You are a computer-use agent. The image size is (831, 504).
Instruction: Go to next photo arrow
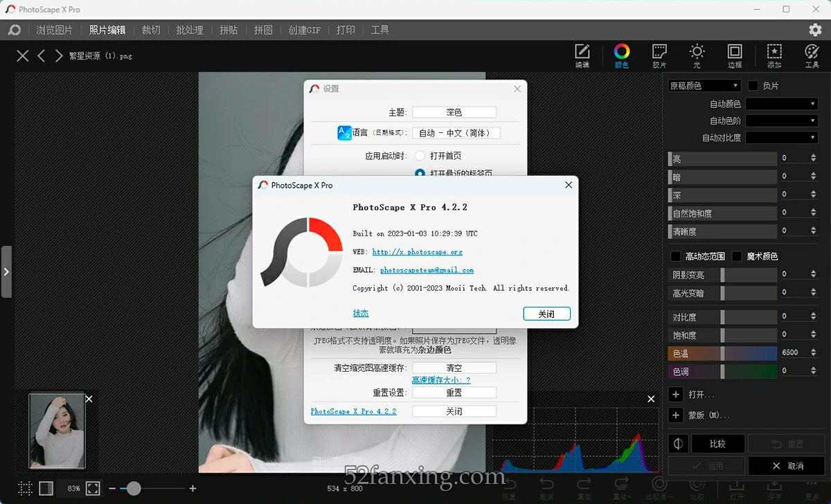59,56
